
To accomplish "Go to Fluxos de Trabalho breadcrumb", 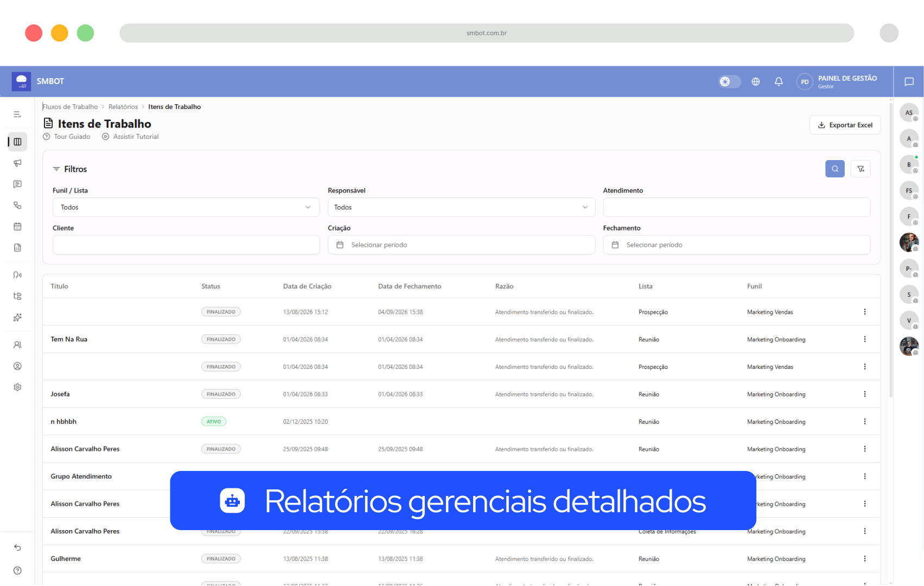I will point(70,107).
